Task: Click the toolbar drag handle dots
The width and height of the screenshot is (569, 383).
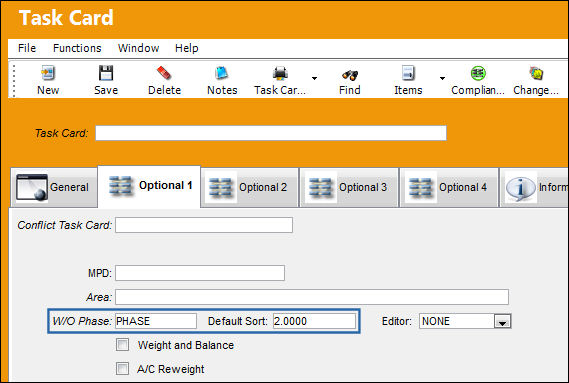Action: coord(14,81)
